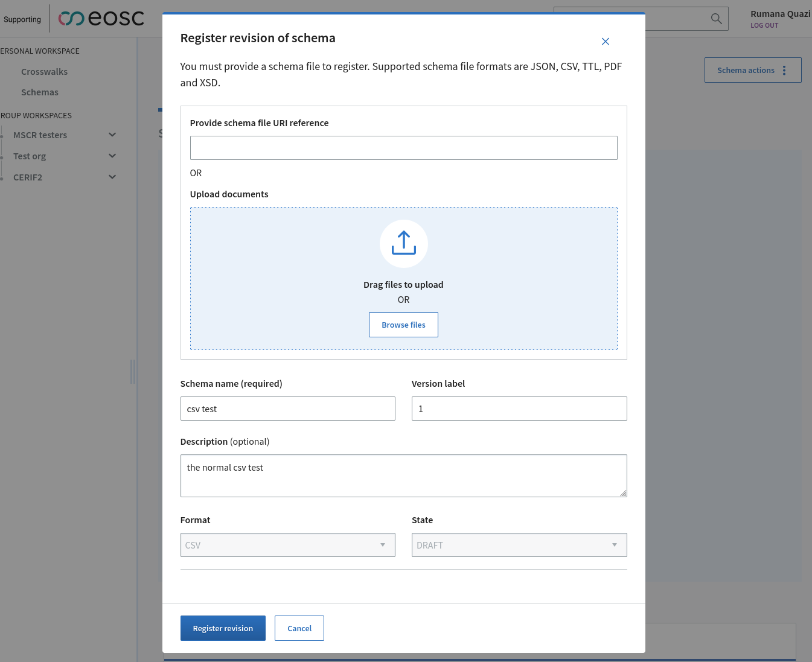
Task: Open the Format CSV dropdown
Action: click(x=287, y=545)
